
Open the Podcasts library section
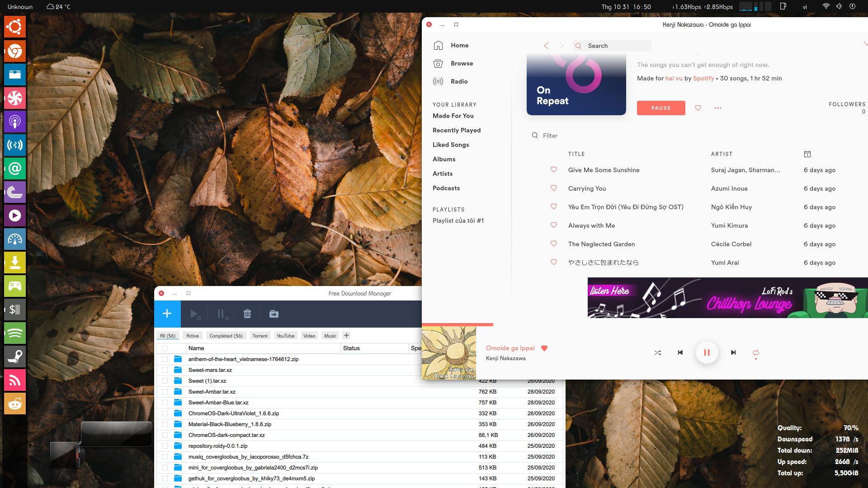[x=446, y=188]
